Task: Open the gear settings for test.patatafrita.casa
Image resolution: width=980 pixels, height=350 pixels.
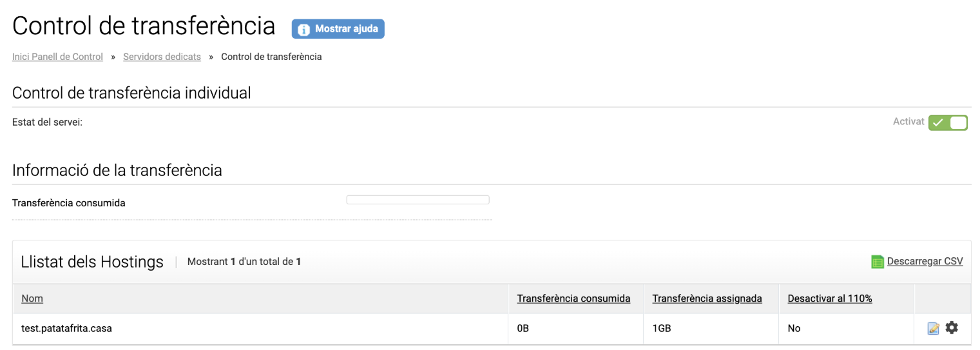Action: pos(952,328)
